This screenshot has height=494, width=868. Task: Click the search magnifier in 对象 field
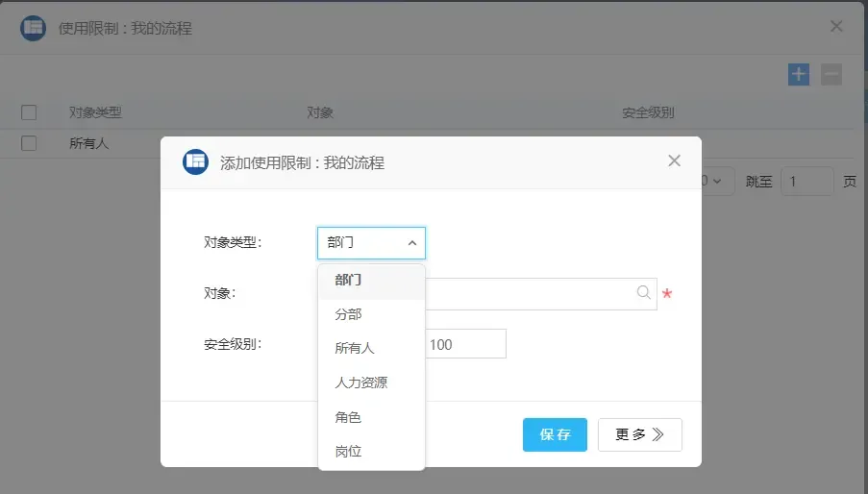click(643, 292)
